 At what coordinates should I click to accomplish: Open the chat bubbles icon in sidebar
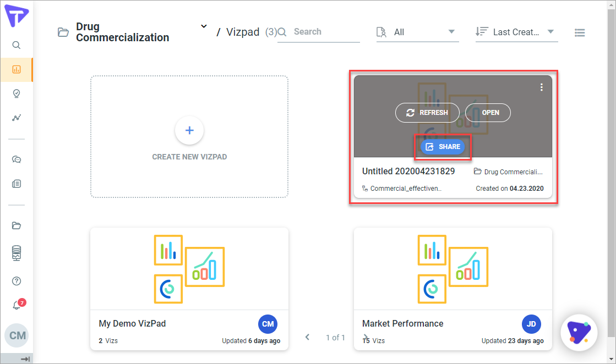coord(16,159)
